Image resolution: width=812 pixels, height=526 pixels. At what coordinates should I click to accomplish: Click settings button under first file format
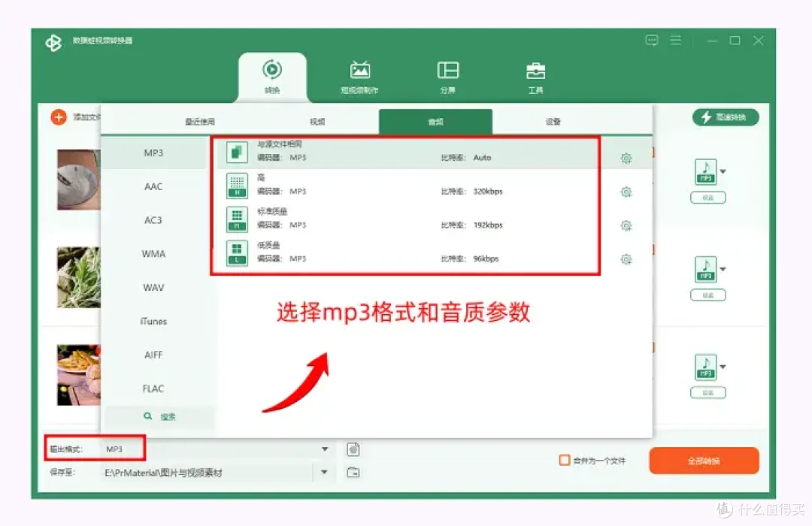[x=708, y=198]
